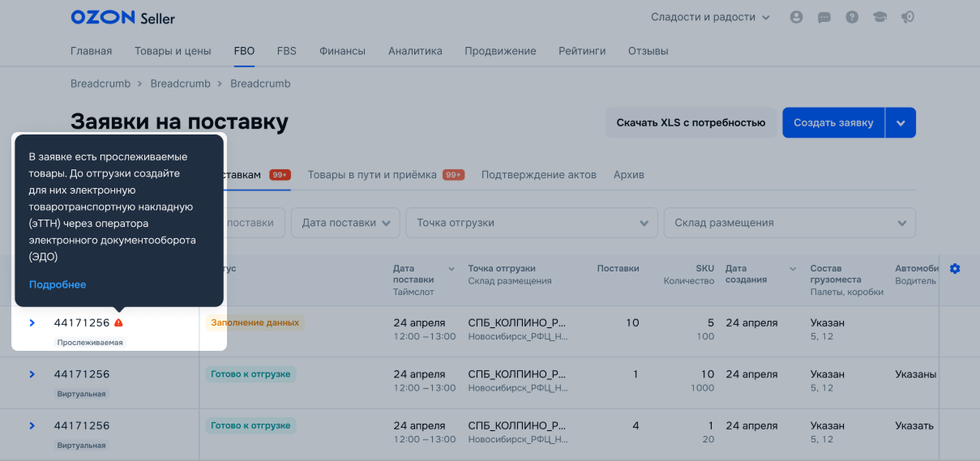Click the help question mark icon
Viewport: 980px width, 461px height.
click(x=852, y=17)
